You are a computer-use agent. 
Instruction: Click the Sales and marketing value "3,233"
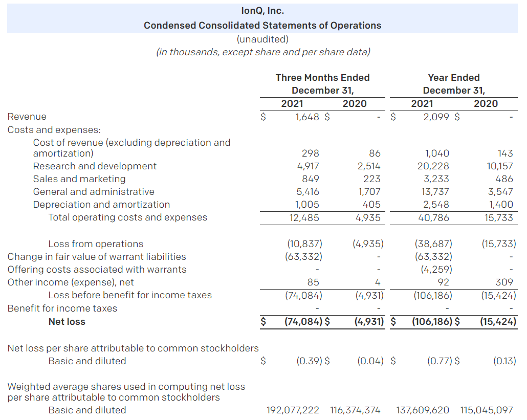point(436,179)
